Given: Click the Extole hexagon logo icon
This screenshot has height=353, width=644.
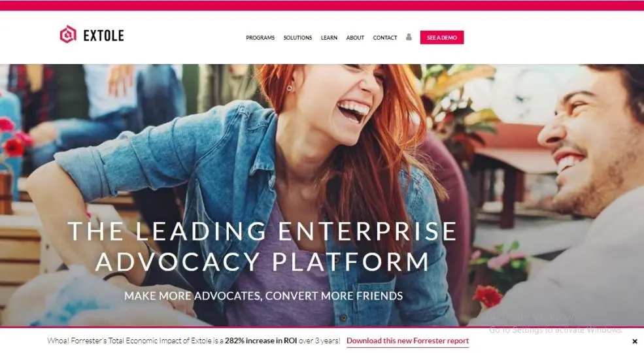Looking at the screenshot, I should 68,35.
